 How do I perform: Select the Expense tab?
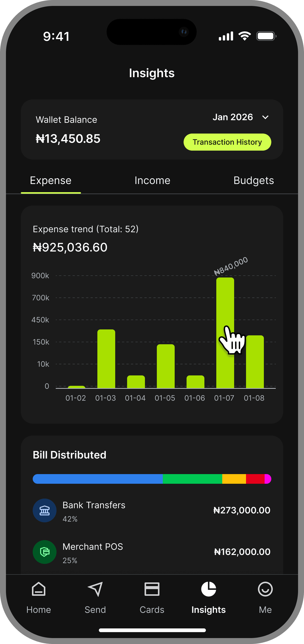click(x=51, y=181)
